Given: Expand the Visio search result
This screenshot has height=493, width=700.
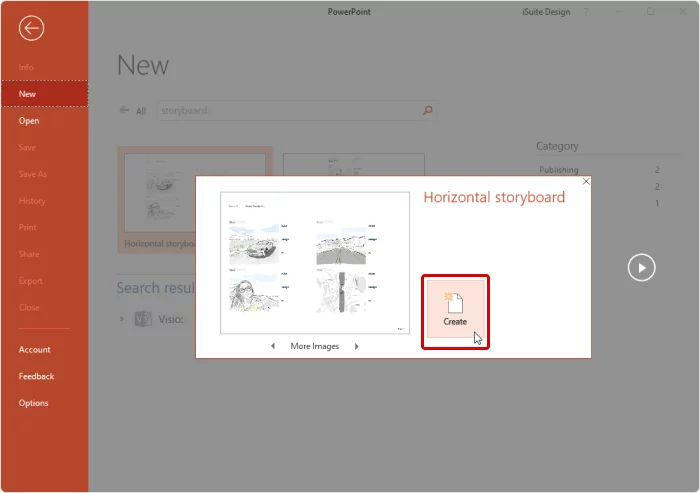Looking at the screenshot, I should 122,319.
